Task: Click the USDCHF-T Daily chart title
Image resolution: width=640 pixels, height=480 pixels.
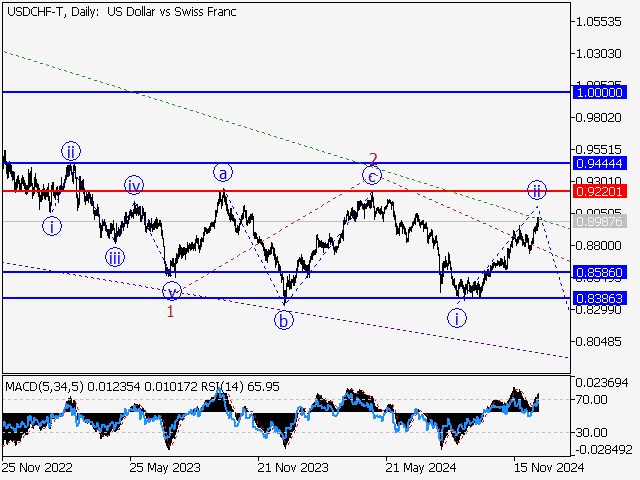Action: tap(115, 9)
